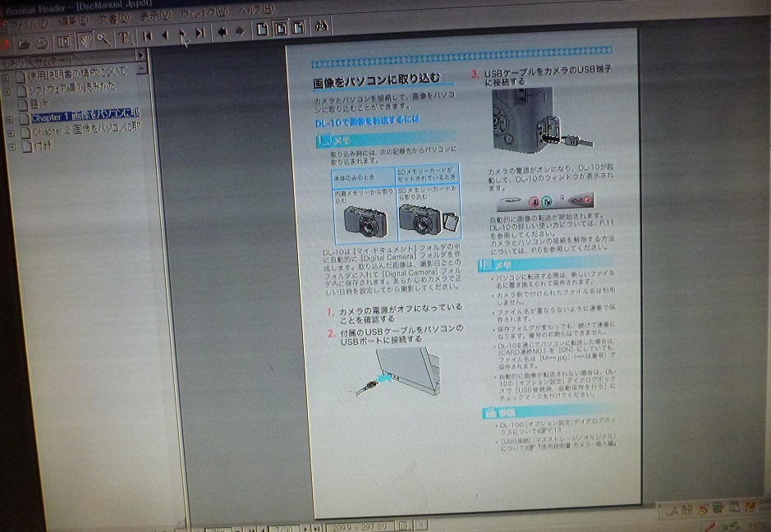Select the Zoom tool
Image resolution: width=771 pixels, height=532 pixels.
[102, 38]
